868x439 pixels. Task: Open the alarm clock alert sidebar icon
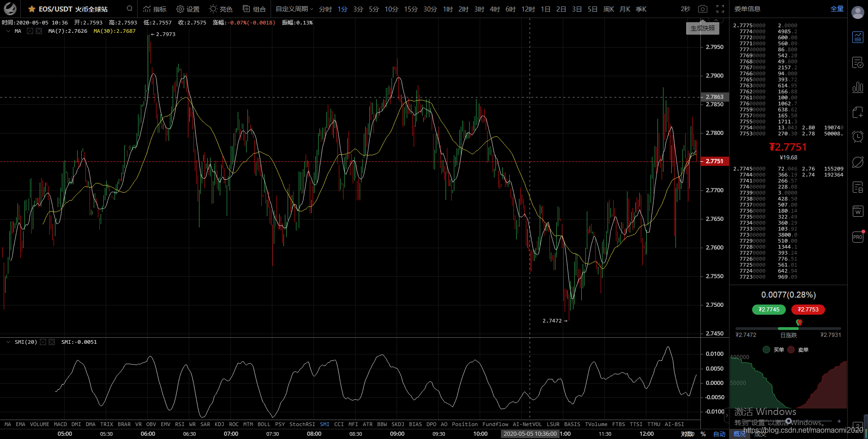click(858, 137)
